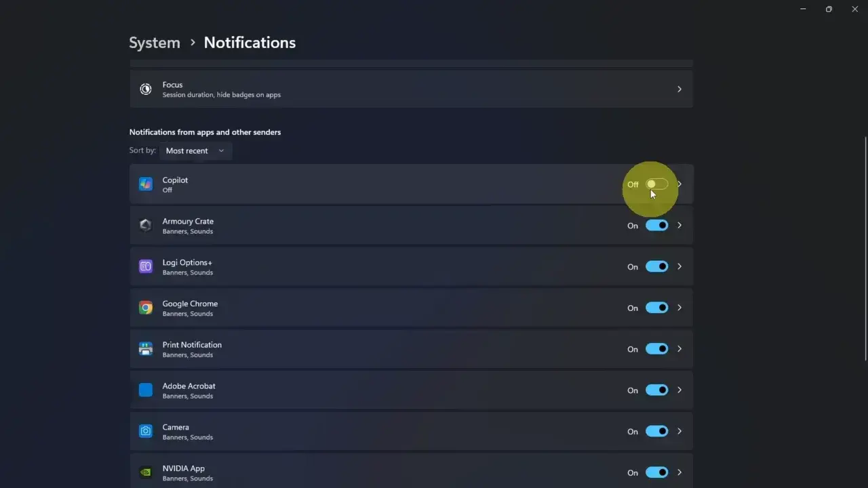Restore down the Settings window
This screenshot has width=868, height=488.
829,9
